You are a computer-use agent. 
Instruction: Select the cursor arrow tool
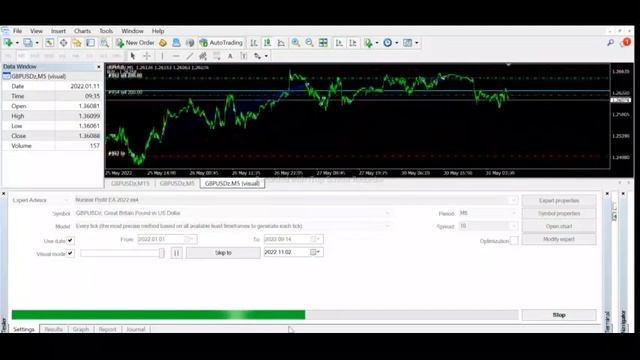point(133,56)
